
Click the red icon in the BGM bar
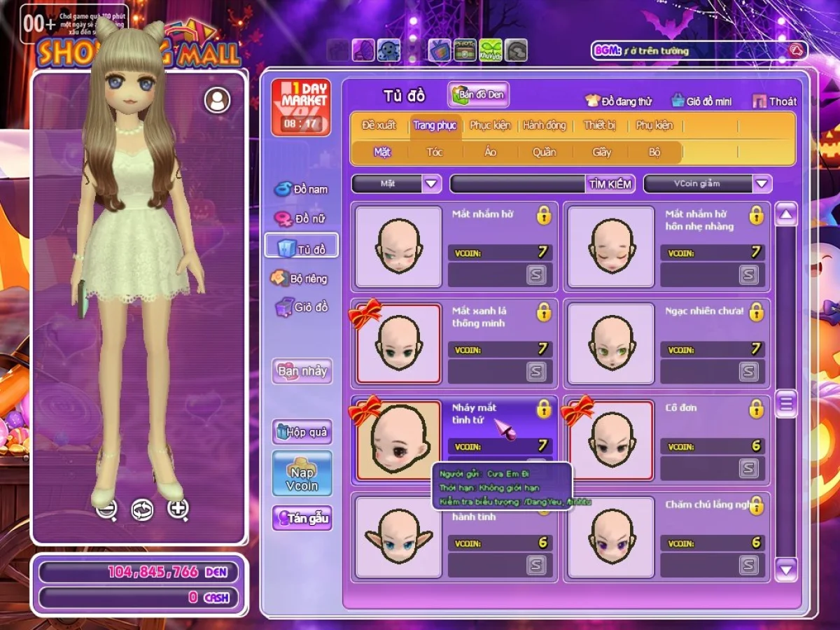pos(796,50)
